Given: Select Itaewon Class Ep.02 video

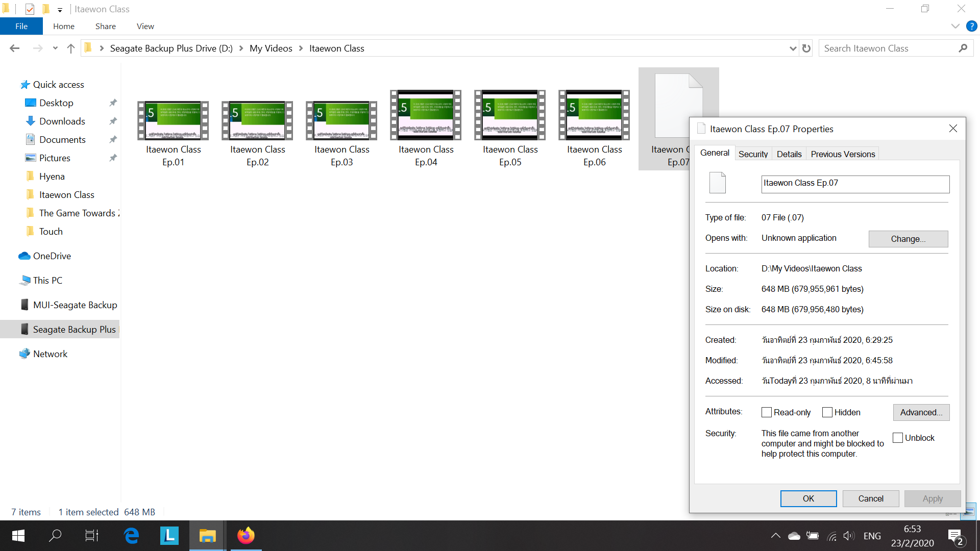Looking at the screenshot, I should pos(258,134).
